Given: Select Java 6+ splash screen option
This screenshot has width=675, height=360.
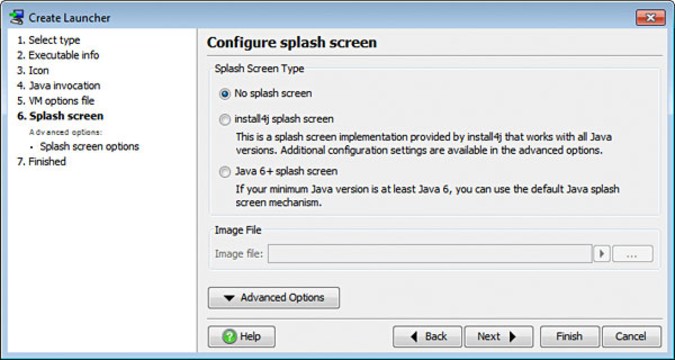Looking at the screenshot, I should click(x=225, y=172).
